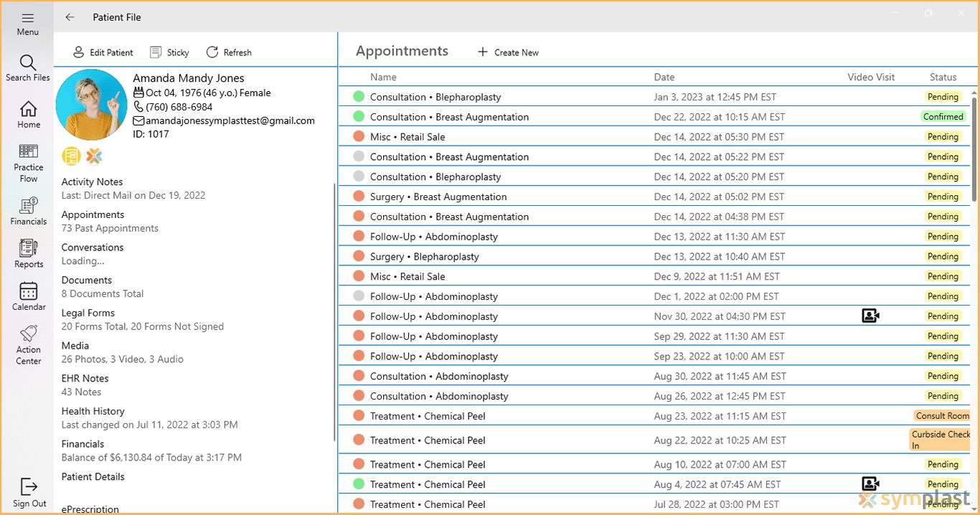This screenshot has width=980, height=515.
Task: Sign Out of the application
Action: [27, 491]
